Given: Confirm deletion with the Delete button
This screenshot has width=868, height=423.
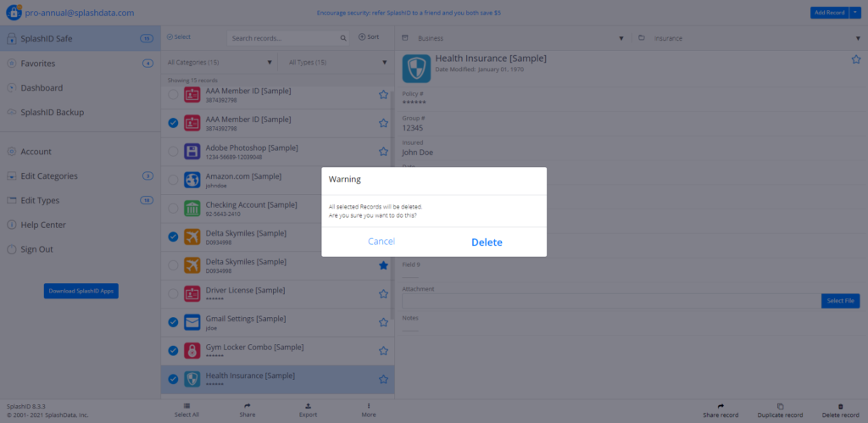Looking at the screenshot, I should coord(487,242).
